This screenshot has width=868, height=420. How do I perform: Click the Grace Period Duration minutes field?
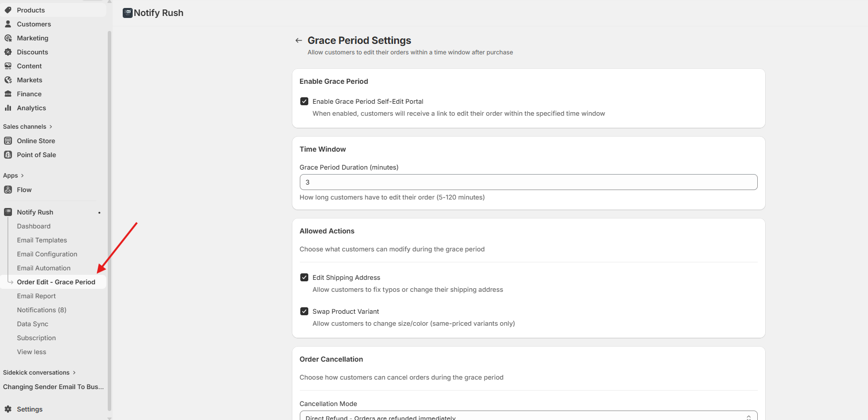click(528, 182)
